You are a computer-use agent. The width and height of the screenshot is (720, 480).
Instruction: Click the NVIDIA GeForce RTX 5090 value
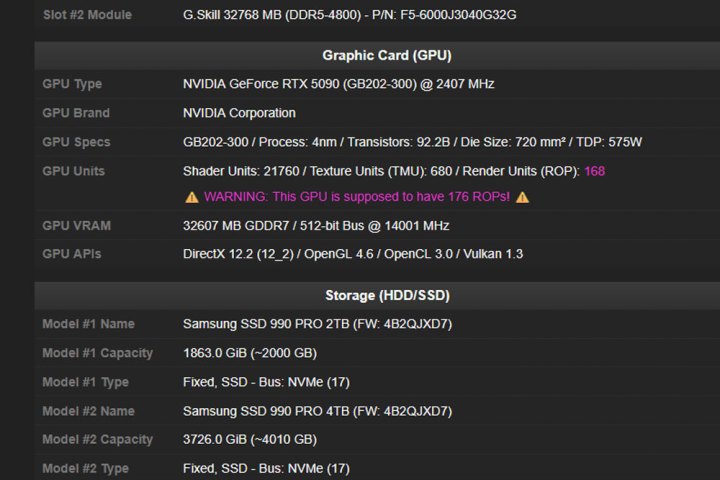[x=338, y=84]
